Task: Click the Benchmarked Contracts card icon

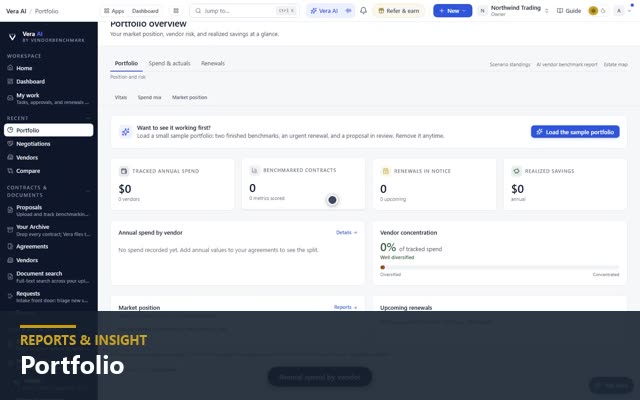Action: coord(254,170)
